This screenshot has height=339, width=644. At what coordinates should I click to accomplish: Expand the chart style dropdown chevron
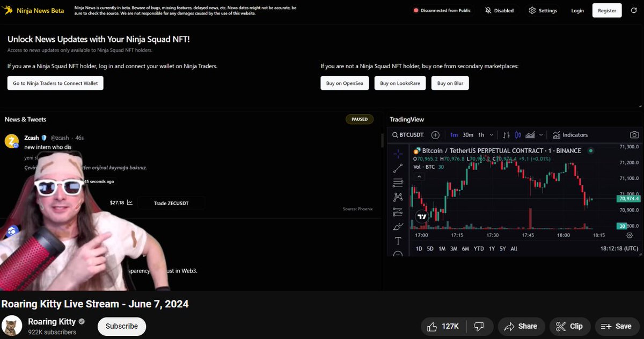tap(541, 135)
